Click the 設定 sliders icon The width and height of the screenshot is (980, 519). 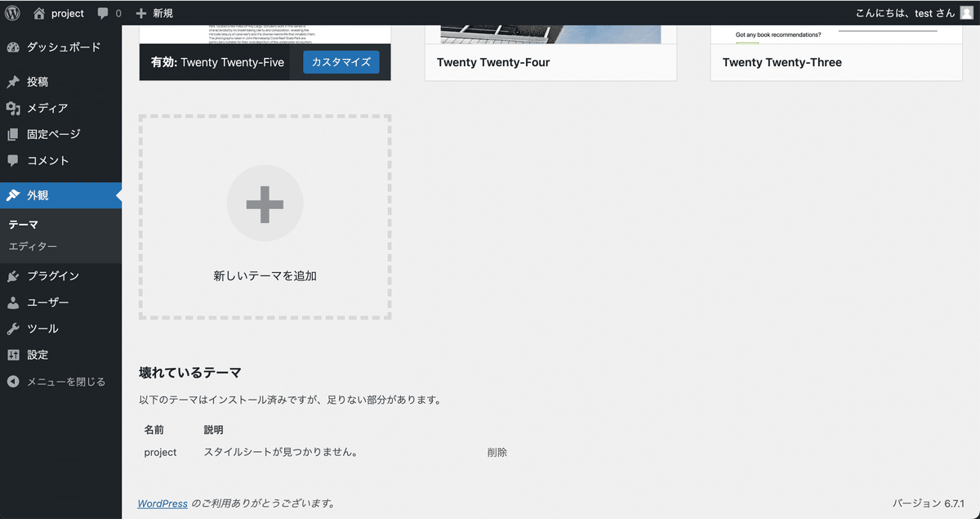[13, 355]
